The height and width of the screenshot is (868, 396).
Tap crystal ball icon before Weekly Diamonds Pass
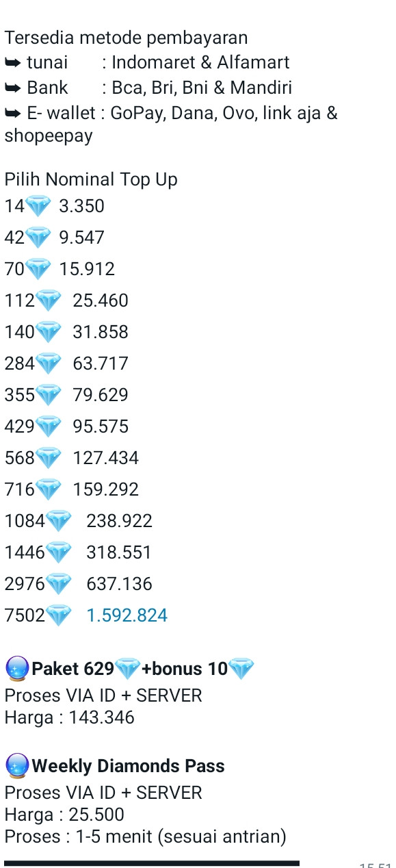(17, 766)
